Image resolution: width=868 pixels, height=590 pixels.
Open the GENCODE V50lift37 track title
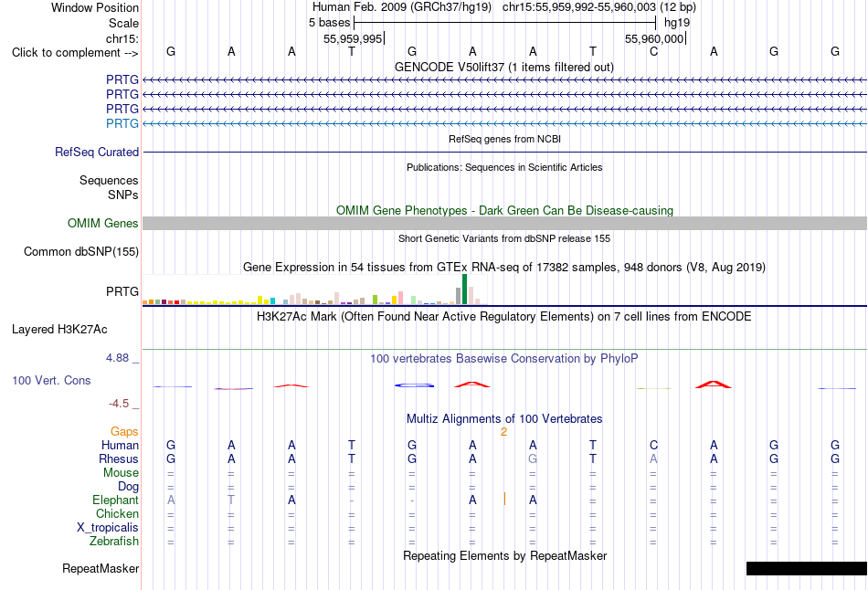[x=503, y=67]
